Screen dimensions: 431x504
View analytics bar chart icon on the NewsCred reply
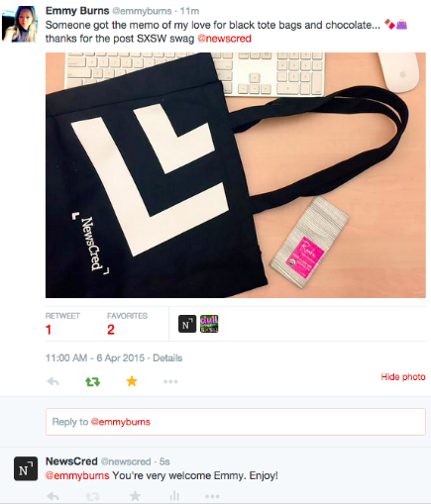[x=174, y=496]
